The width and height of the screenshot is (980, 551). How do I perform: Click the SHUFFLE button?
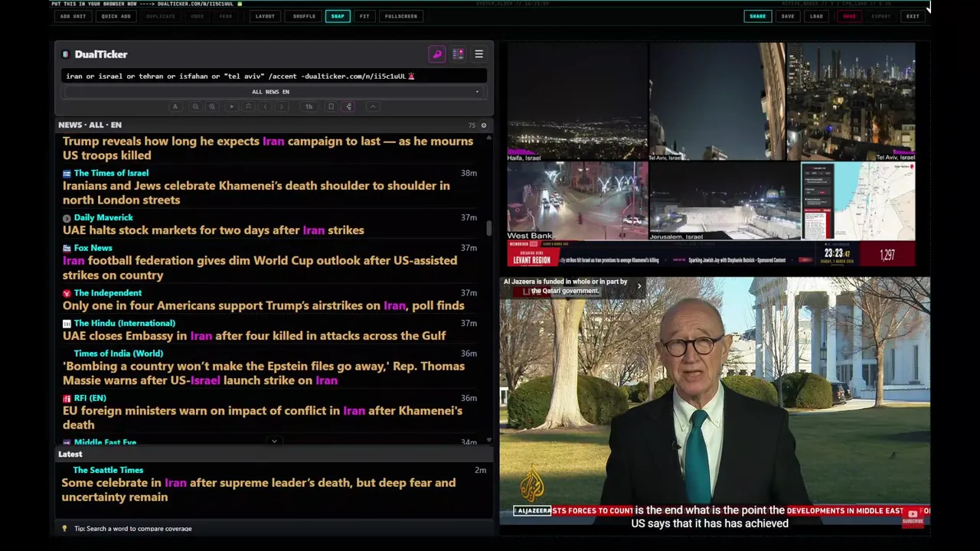[304, 16]
